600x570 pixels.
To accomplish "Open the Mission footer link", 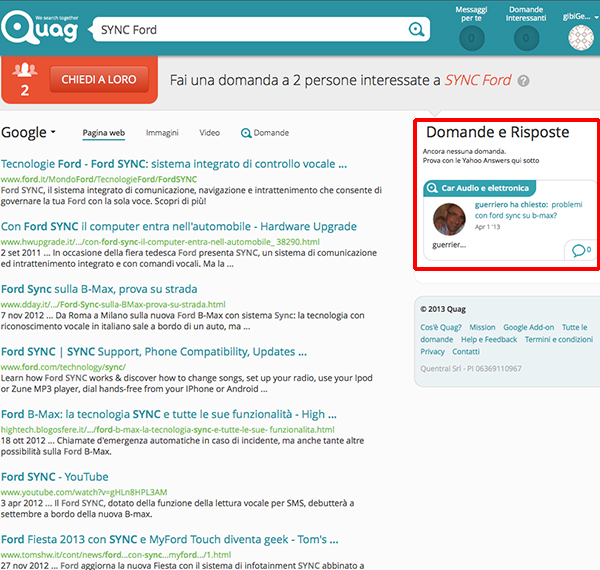I will coord(482,327).
